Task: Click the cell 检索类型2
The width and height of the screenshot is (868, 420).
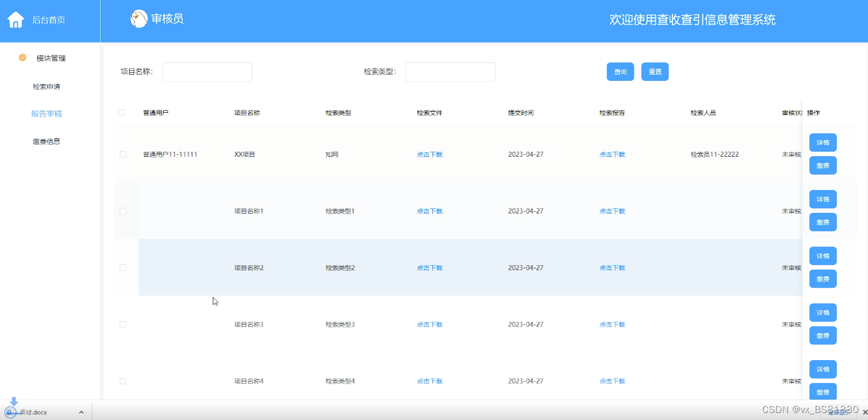Action: tap(340, 268)
